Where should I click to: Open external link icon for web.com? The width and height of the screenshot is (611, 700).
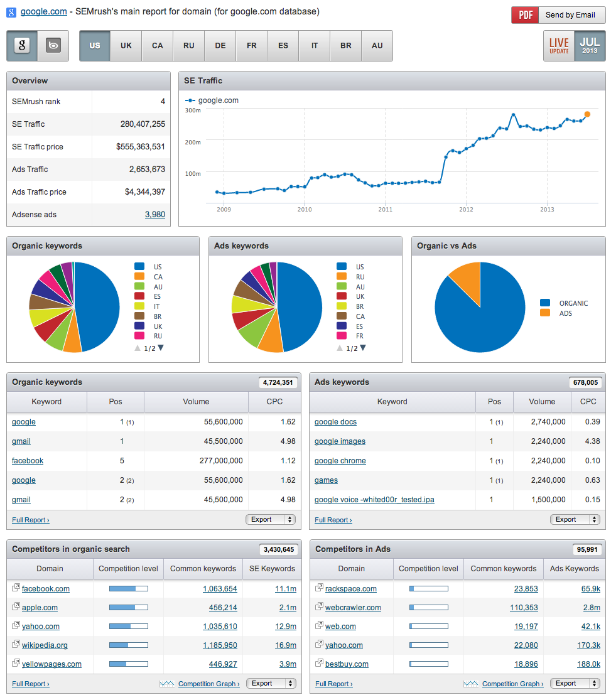point(319,625)
